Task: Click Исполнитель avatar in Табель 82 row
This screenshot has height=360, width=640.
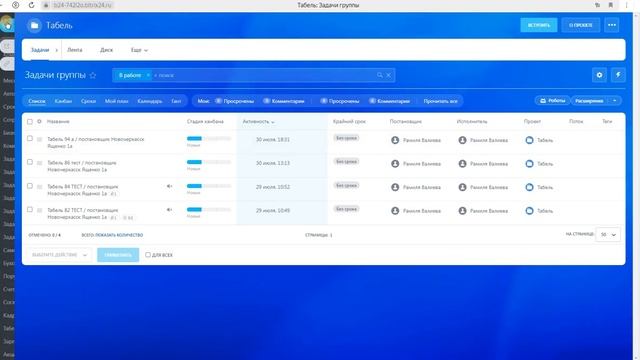Action: coord(462,211)
